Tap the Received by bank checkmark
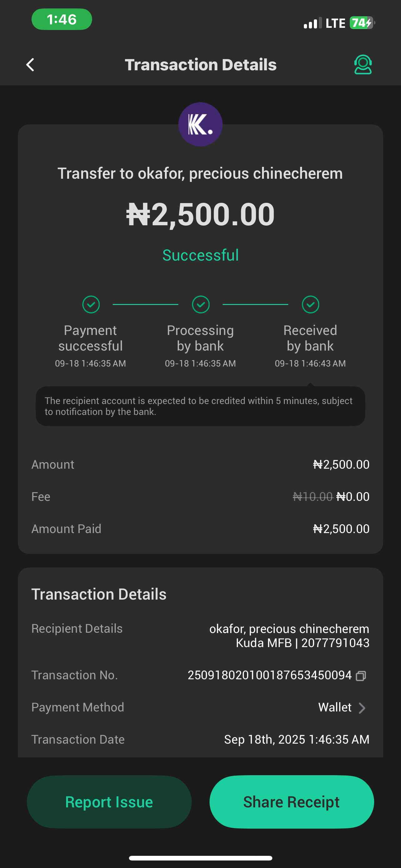401x868 pixels. pos(310,304)
